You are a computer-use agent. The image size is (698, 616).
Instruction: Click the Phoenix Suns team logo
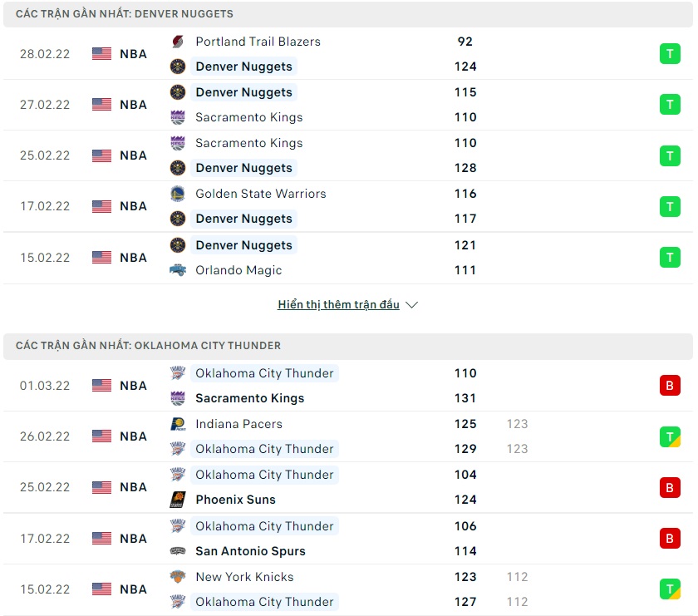(177, 500)
